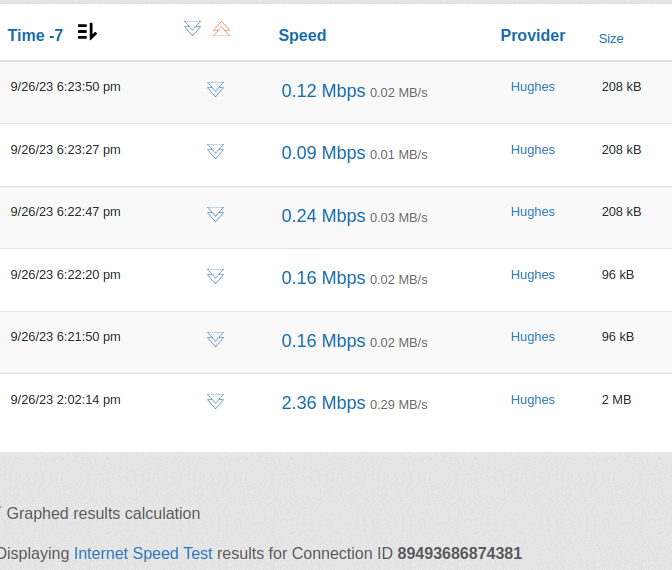The width and height of the screenshot is (672, 570).
Task: Click download icon for the 6:22:20 pm test
Action: point(215,276)
